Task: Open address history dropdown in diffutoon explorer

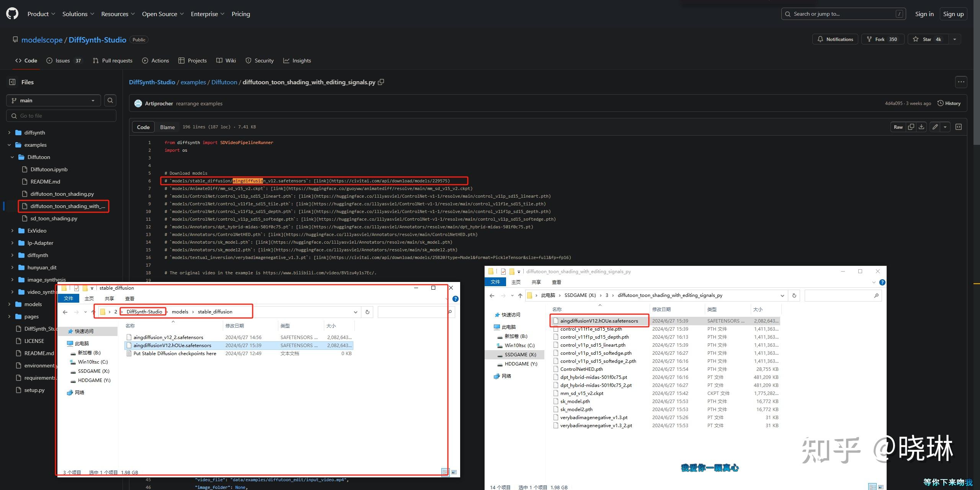Action: [x=782, y=295]
